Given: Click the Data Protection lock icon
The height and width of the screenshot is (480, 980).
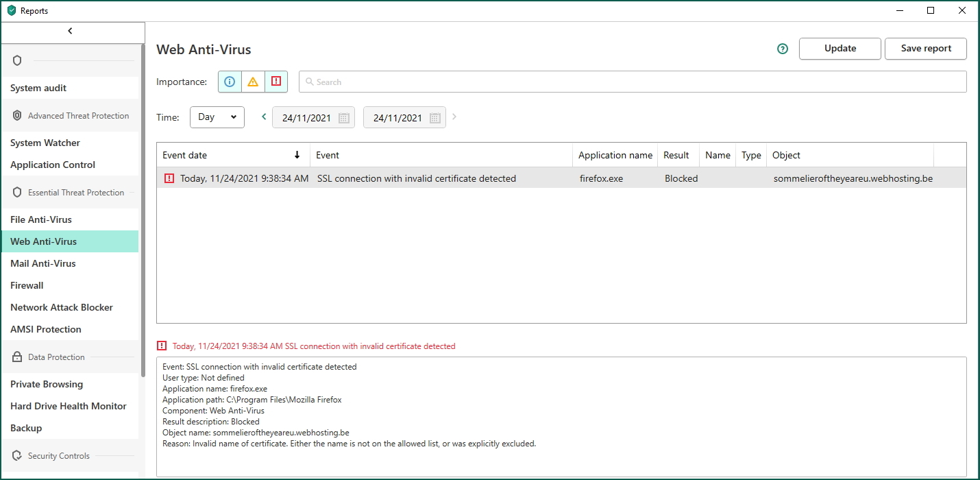Looking at the screenshot, I should (17, 357).
